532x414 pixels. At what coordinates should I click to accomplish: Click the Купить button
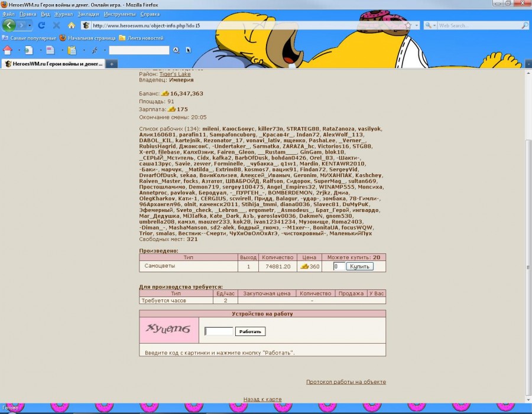pos(359,266)
